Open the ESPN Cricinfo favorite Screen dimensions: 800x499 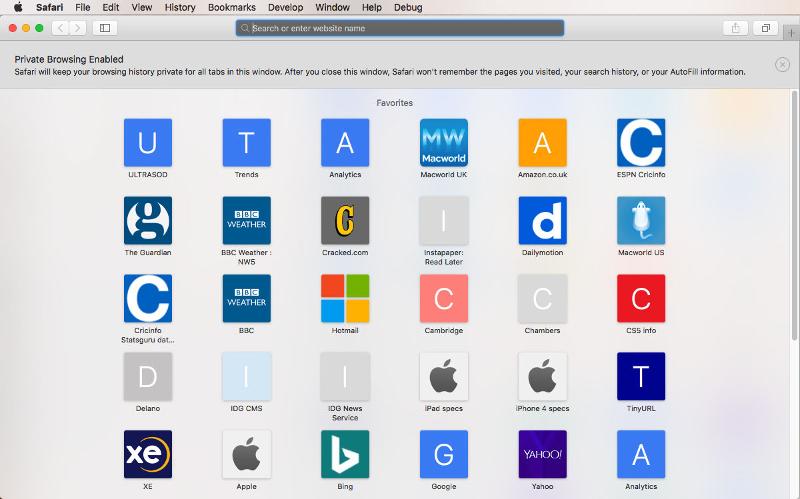(641, 142)
